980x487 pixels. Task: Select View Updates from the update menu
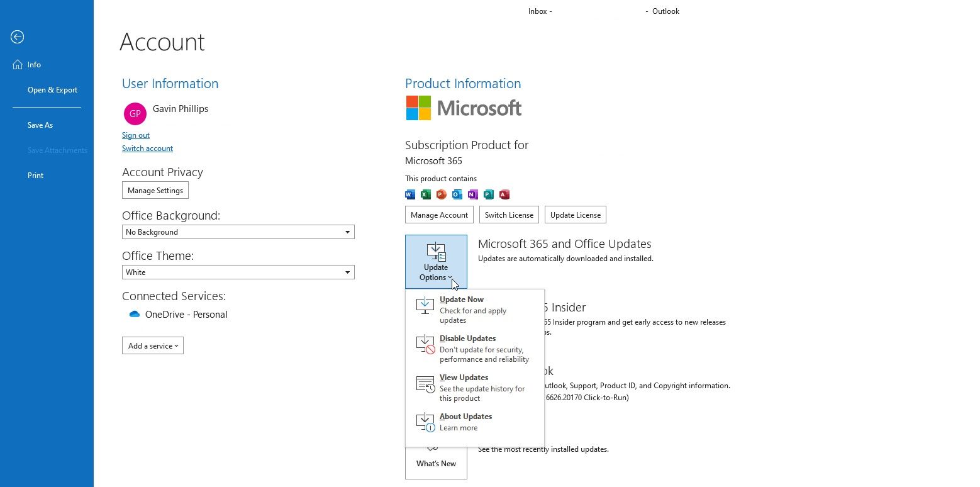coord(464,377)
